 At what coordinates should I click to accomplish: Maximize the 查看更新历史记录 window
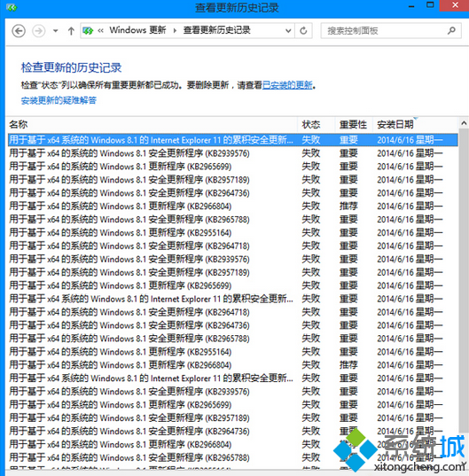[430, 5]
